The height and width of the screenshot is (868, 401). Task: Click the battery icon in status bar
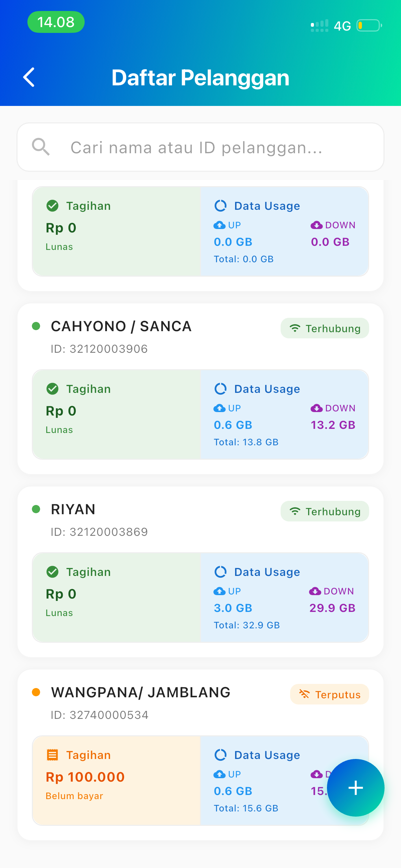click(x=369, y=25)
